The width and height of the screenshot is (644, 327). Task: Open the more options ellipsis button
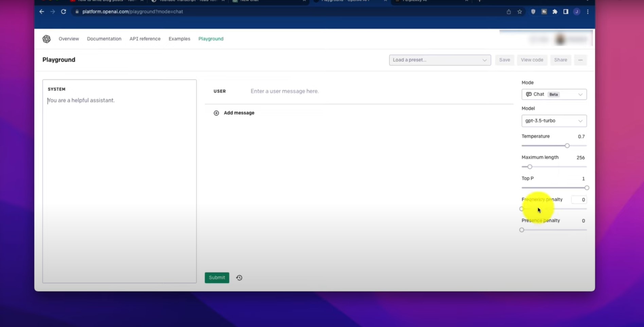click(x=580, y=60)
